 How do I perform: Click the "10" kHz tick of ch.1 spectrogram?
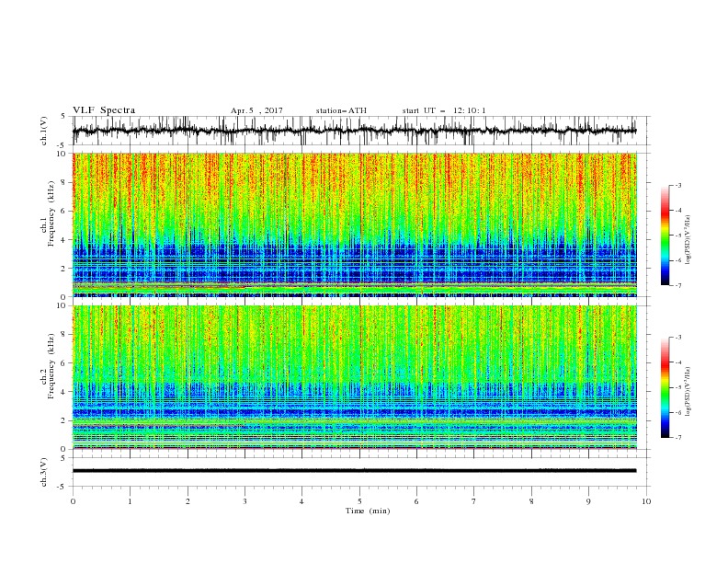63,154
